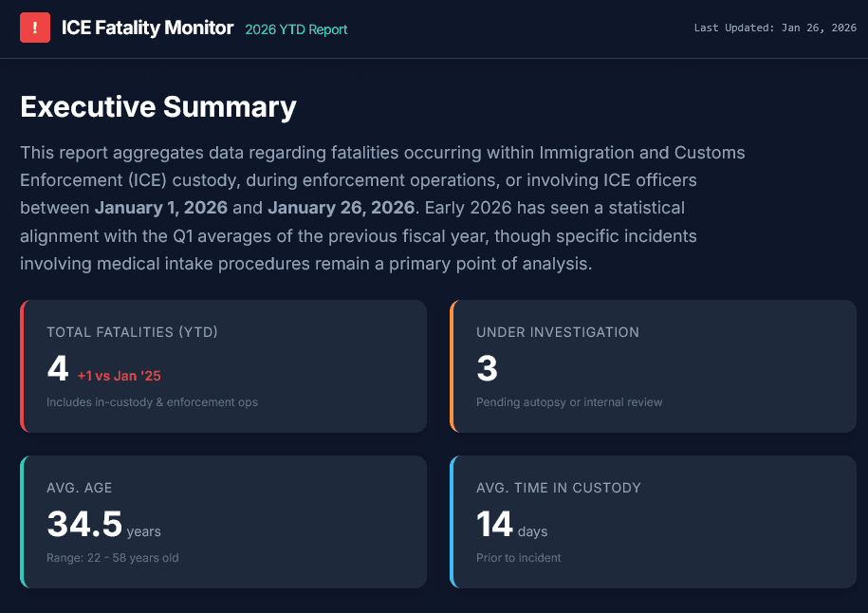Viewport: 868px width, 613px height.
Task: Click the ICE Fatality Monitor title
Action: 147,28
